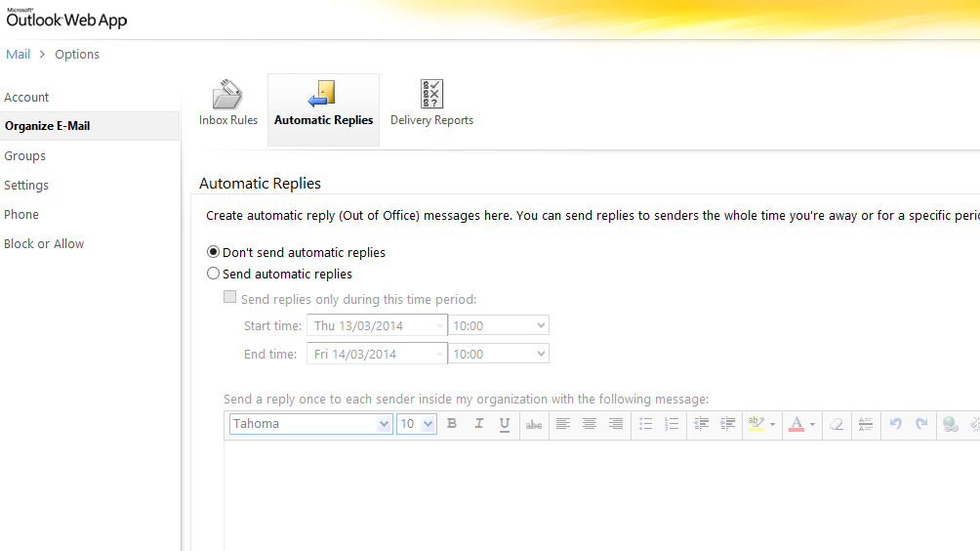This screenshot has height=551, width=980.
Task: Undo last edit
Action: click(x=896, y=424)
